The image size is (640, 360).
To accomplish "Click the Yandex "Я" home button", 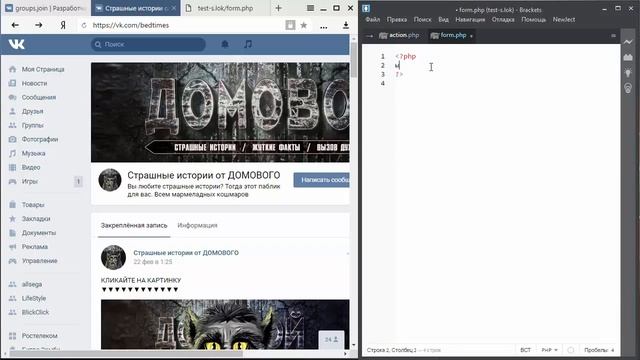I will tap(63, 25).
